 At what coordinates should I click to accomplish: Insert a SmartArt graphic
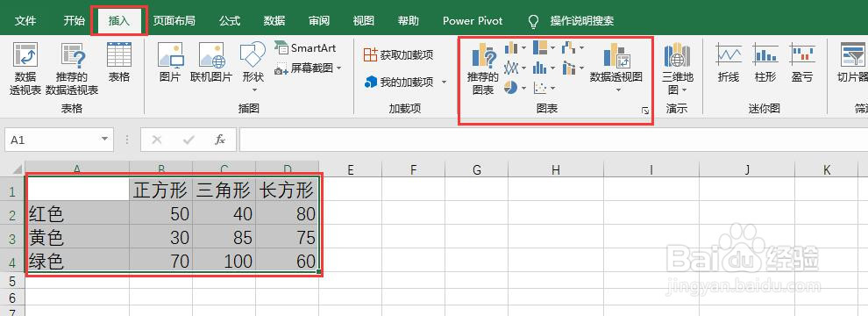click(x=306, y=48)
